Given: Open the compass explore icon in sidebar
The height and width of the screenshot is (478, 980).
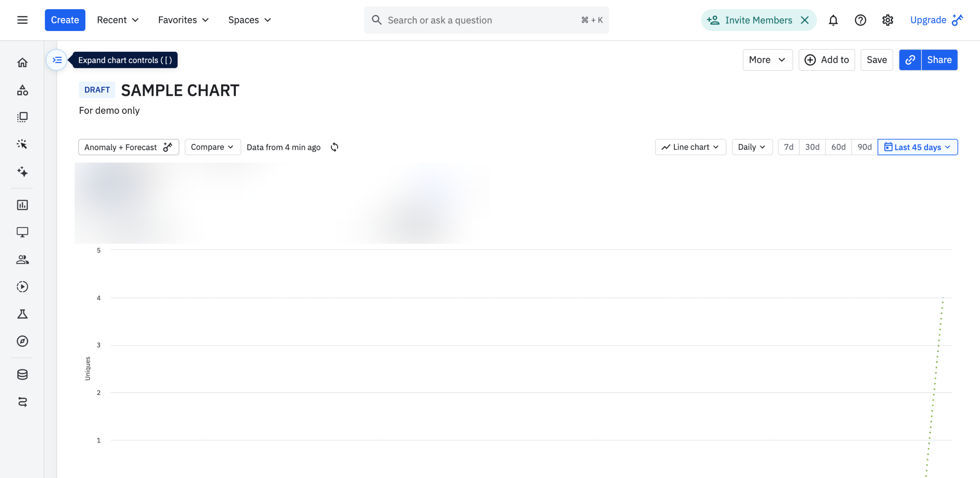Looking at the screenshot, I should pyautogui.click(x=22, y=341).
